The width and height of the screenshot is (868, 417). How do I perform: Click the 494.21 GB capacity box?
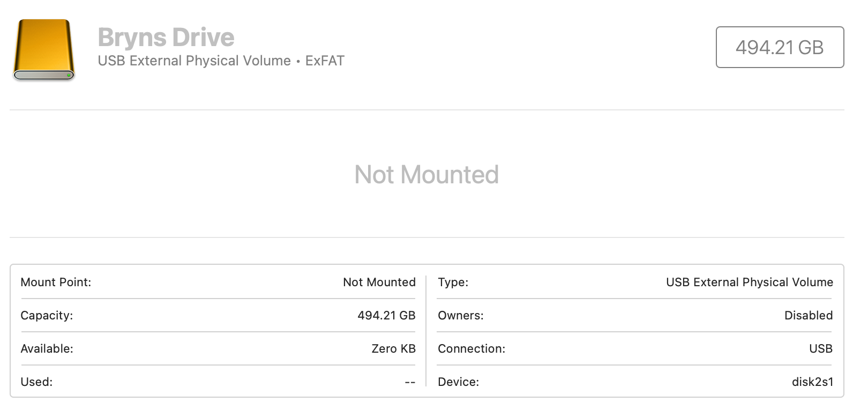coord(780,47)
